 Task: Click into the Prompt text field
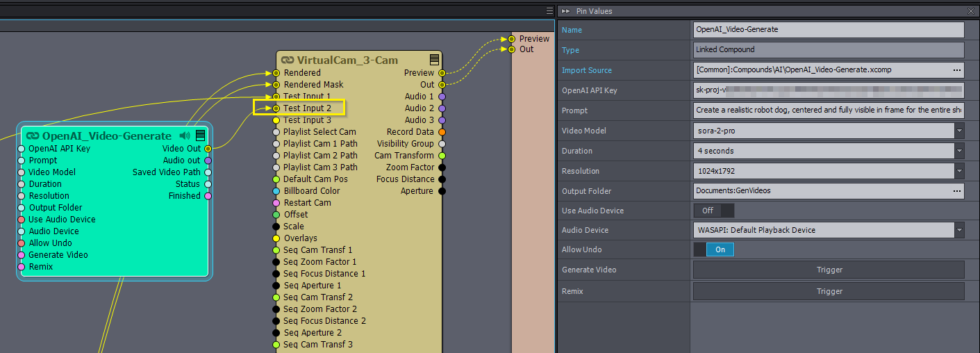(x=829, y=110)
